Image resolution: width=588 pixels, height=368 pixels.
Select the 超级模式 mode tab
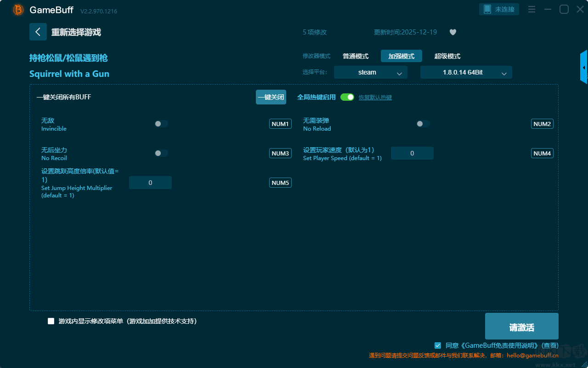click(447, 56)
